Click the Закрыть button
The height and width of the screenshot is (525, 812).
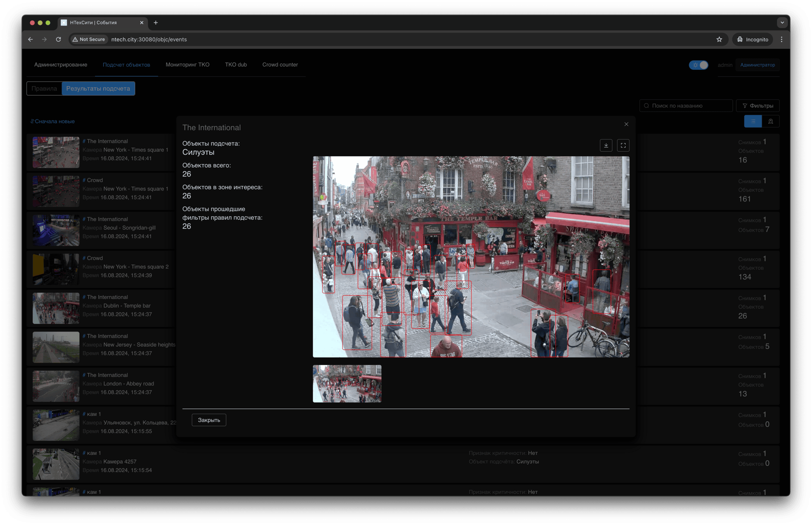[209, 420]
